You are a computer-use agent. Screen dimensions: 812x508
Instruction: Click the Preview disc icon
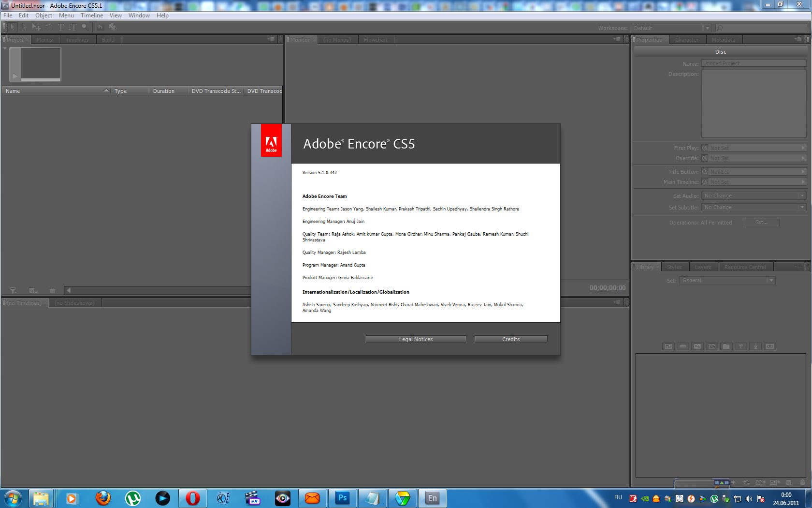click(x=113, y=27)
